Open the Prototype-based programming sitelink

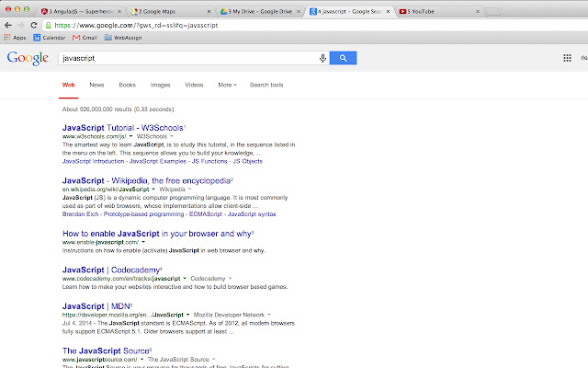coord(143,214)
